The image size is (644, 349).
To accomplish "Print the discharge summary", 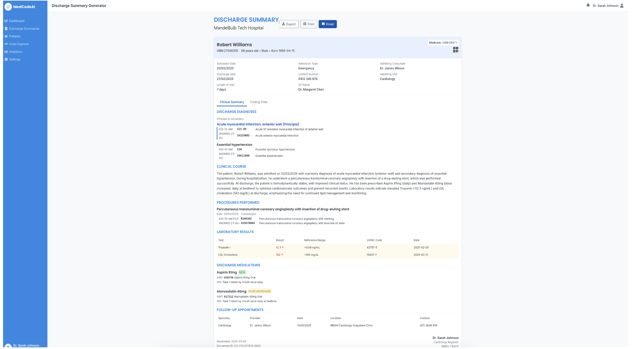I will click(309, 24).
